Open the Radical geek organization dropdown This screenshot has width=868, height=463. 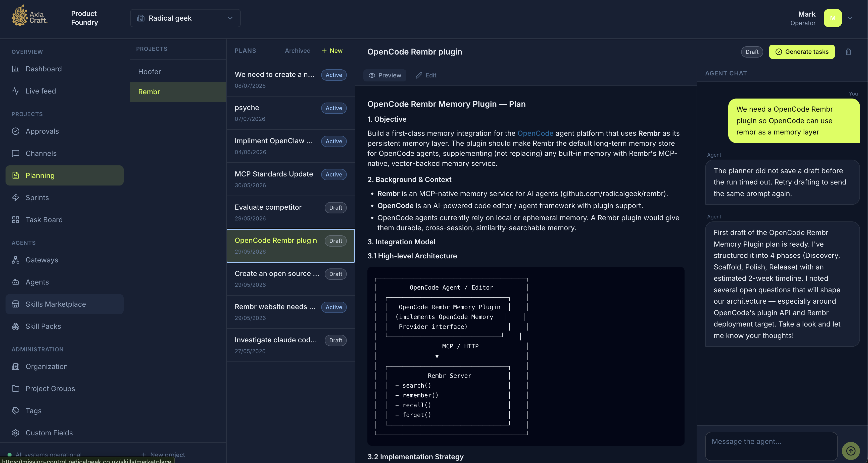point(185,18)
